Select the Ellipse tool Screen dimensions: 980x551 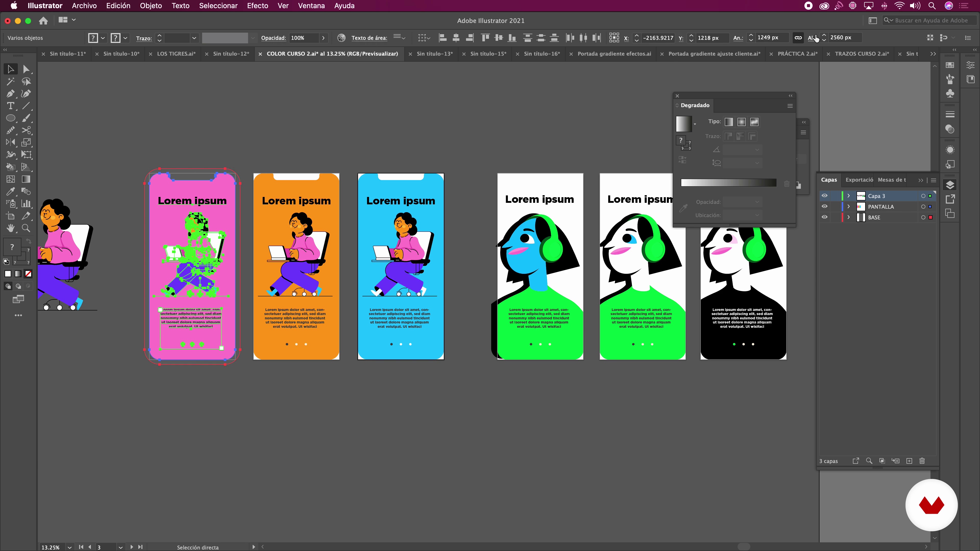pyautogui.click(x=10, y=118)
